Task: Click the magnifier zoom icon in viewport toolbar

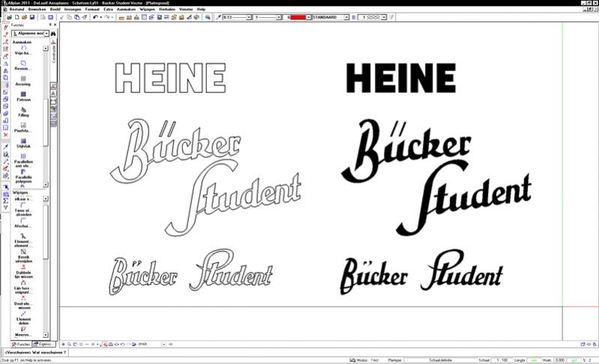Action: click(x=69, y=345)
